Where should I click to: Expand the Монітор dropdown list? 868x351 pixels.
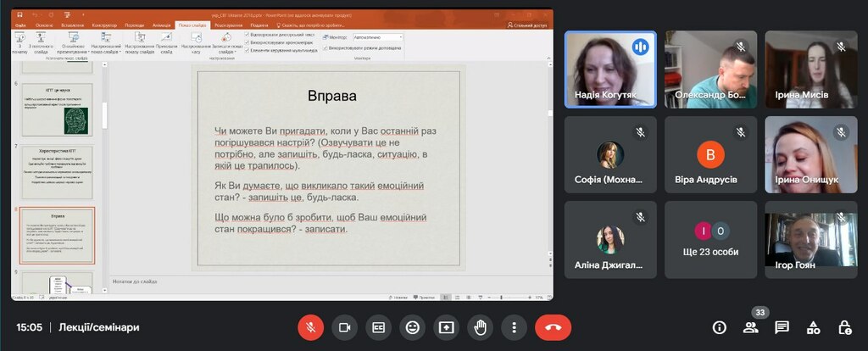pos(401,38)
